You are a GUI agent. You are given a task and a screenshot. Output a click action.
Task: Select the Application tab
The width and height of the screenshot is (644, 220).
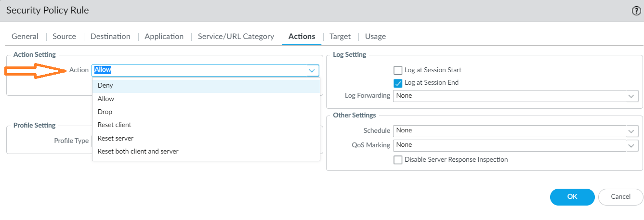pyautogui.click(x=164, y=37)
